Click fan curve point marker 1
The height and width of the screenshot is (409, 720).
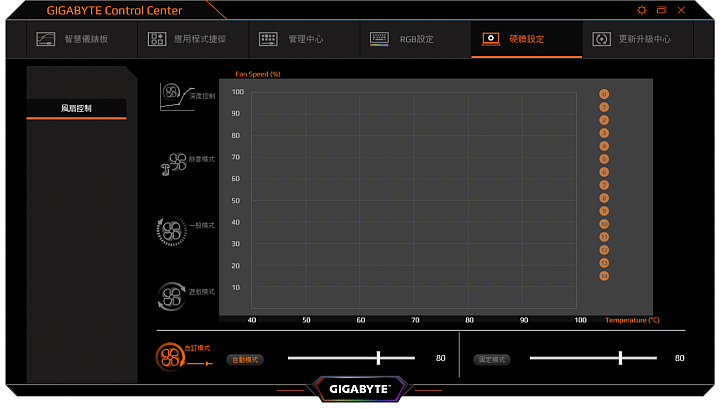click(x=604, y=107)
